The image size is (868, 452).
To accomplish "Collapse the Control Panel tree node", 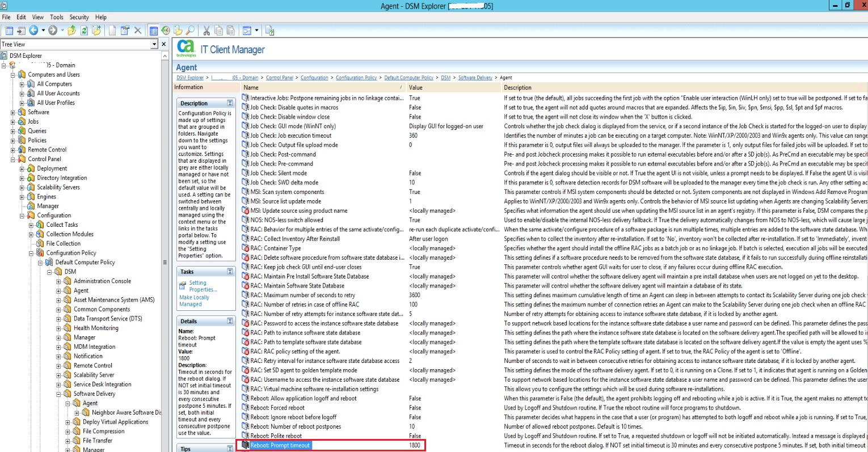I will click(13, 159).
